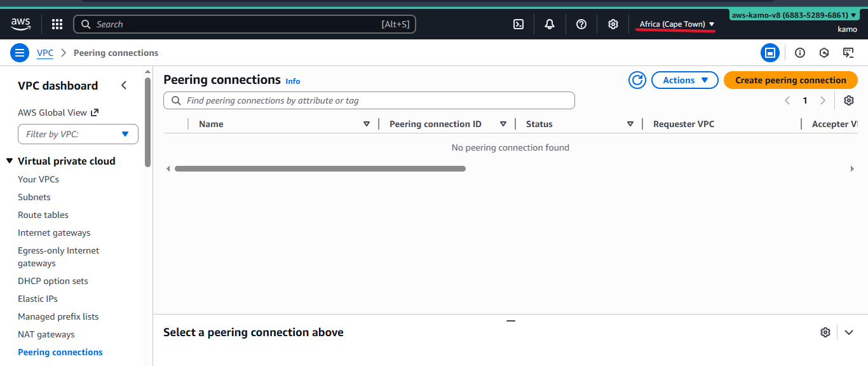This screenshot has height=366, width=868.
Task: Open the help menu
Action: point(581,24)
